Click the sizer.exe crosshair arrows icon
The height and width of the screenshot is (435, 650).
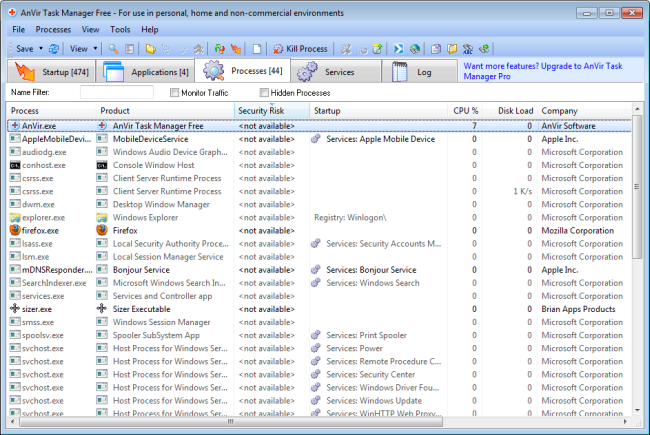(x=15, y=309)
